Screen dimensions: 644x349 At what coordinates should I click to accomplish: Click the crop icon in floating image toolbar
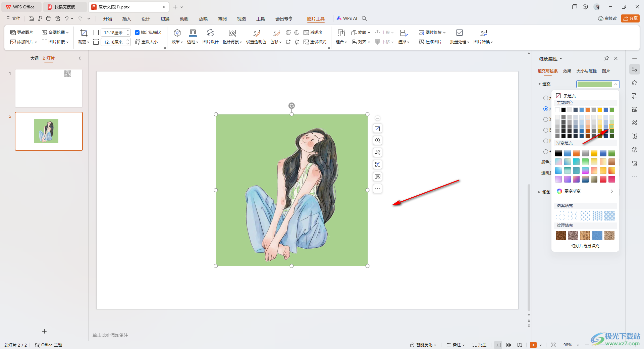click(378, 129)
